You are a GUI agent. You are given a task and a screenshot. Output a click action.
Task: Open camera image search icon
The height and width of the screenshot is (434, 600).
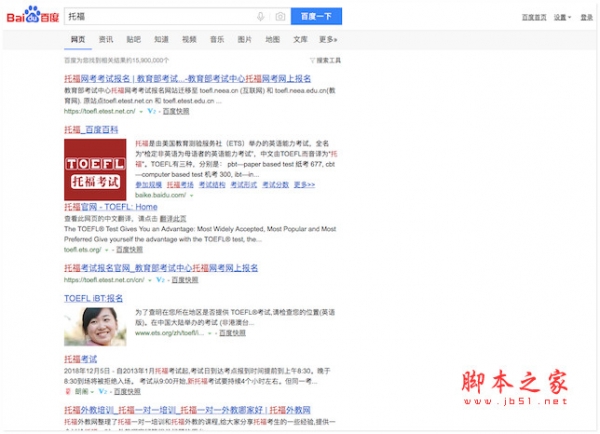coord(280,16)
